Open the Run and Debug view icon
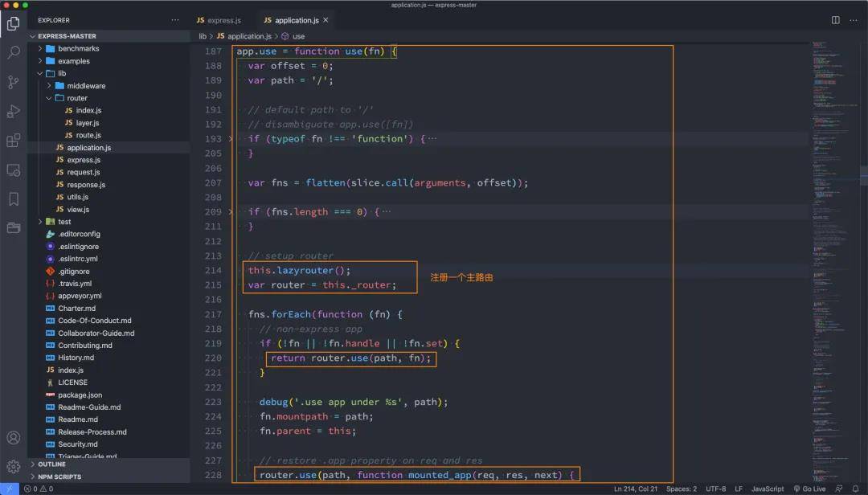 (14, 111)
